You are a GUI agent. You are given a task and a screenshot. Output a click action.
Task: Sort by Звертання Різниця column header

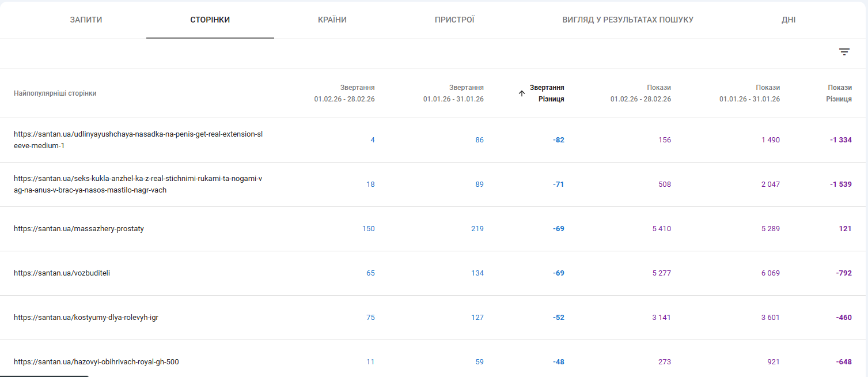[547, 93]
